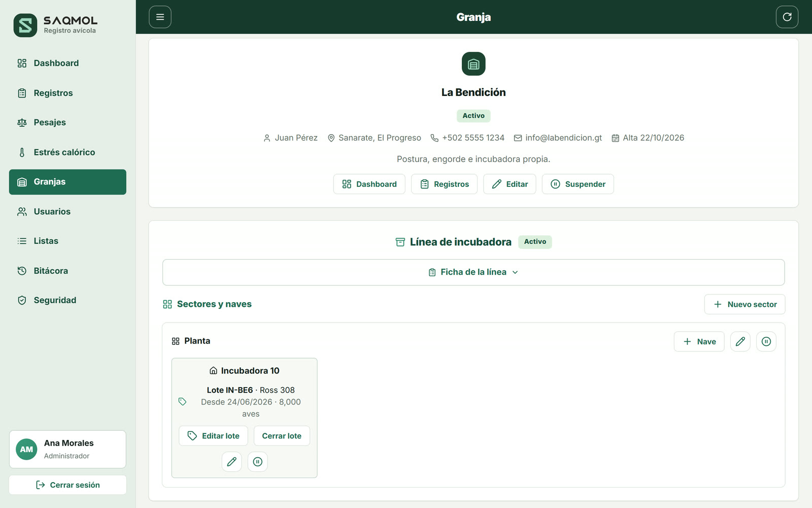Screen dimensions: 812x508
Task: Click the refresh icon in the header
Action: click(787, 17)
